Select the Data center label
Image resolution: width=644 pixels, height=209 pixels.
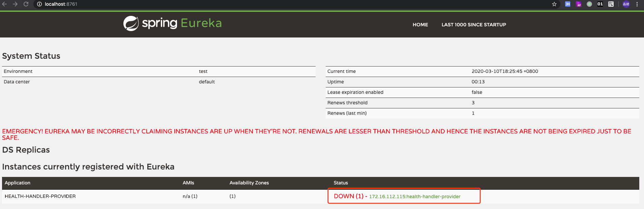tap(17, 82)
